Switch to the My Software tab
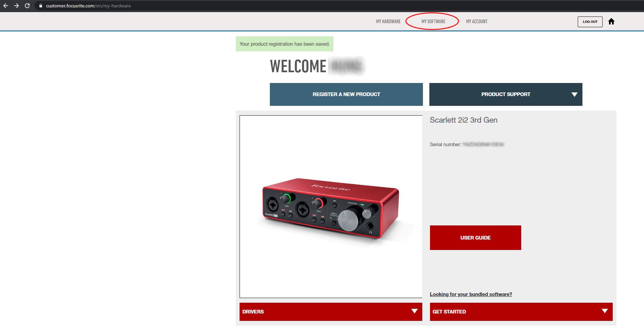Image resolution: width=644 pixels, height=336 pixels. pyautogui.click(x=433, y=22)
